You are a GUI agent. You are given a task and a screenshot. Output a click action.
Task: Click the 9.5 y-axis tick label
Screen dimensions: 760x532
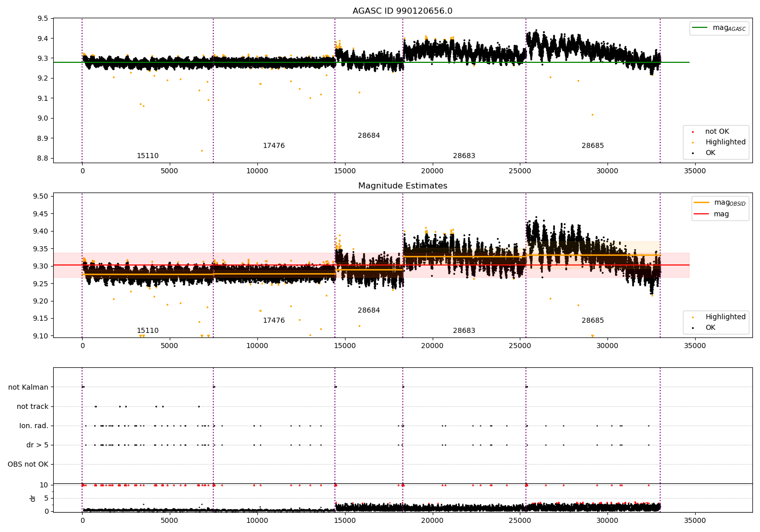(x=43, y=19)
